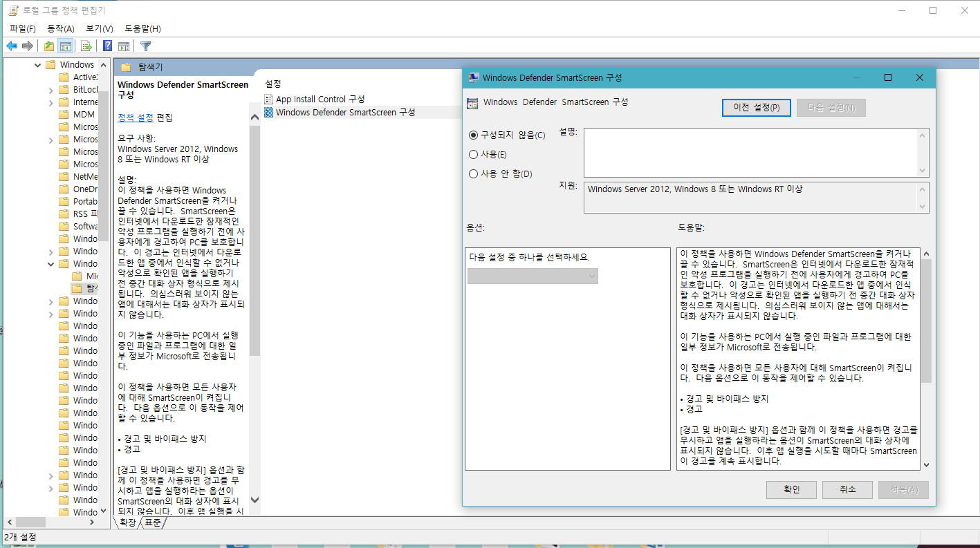The width and height of the screenshot is (980, 548).
Task: Select the 사용 안 함(D) radio button
Action: 474,174
